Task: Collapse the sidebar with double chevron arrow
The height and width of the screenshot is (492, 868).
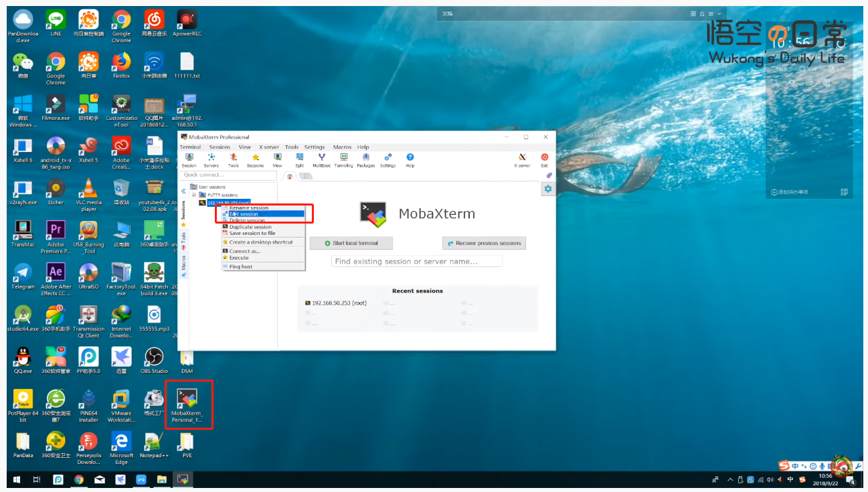Action: click(x=184, y=191)
